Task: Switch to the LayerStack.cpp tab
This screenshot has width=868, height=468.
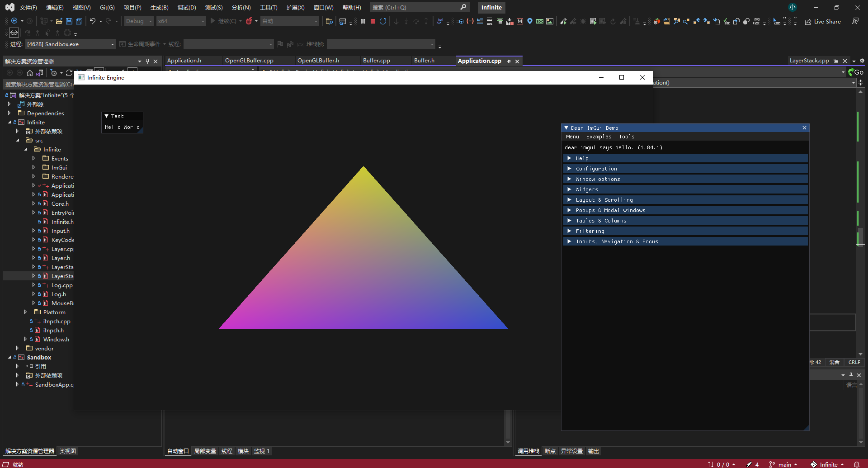Action: (x=809, y=61)
